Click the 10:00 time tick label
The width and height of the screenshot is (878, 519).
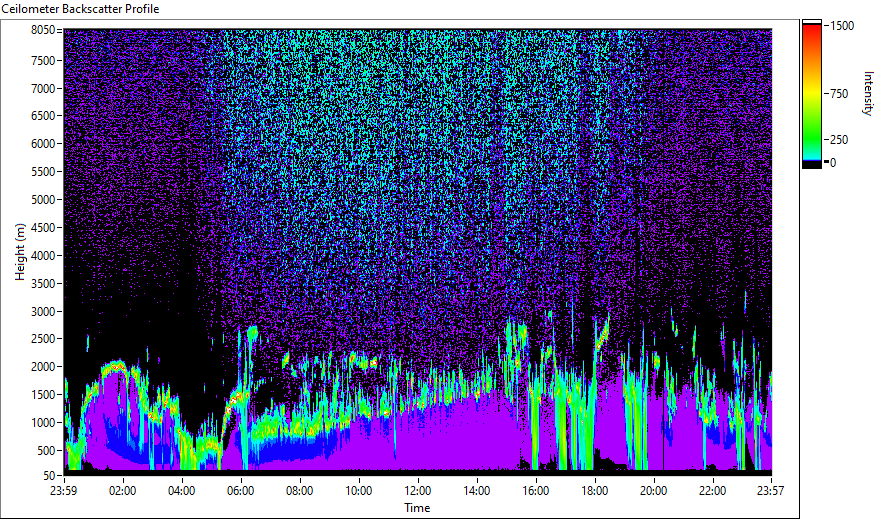point(358,491)
